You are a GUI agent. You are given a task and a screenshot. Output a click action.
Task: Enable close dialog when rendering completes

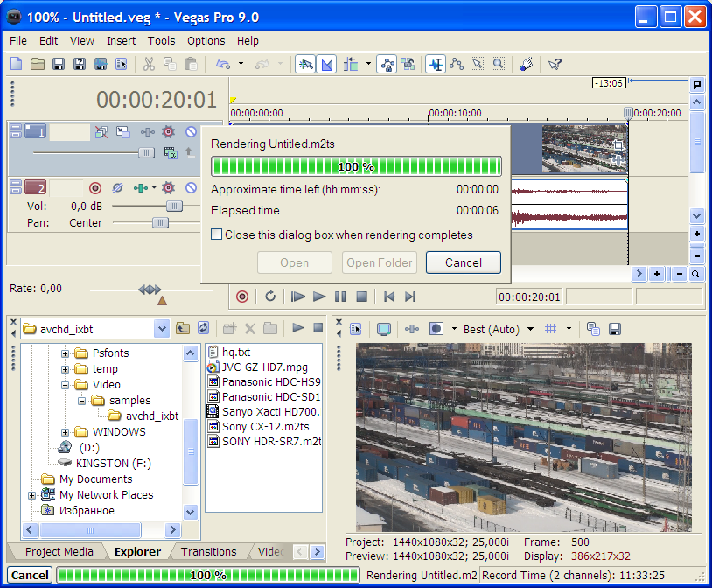click(x=217, y=234)
